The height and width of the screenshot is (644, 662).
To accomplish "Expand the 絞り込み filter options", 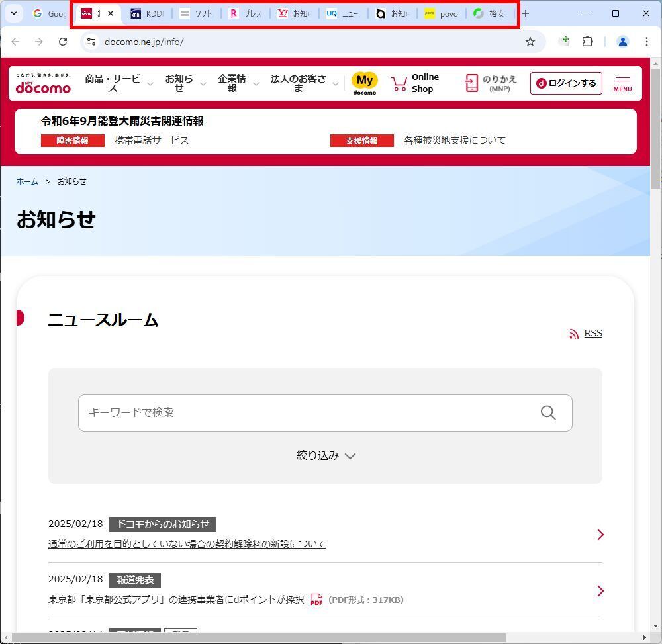I will click(x=326, y=456).
